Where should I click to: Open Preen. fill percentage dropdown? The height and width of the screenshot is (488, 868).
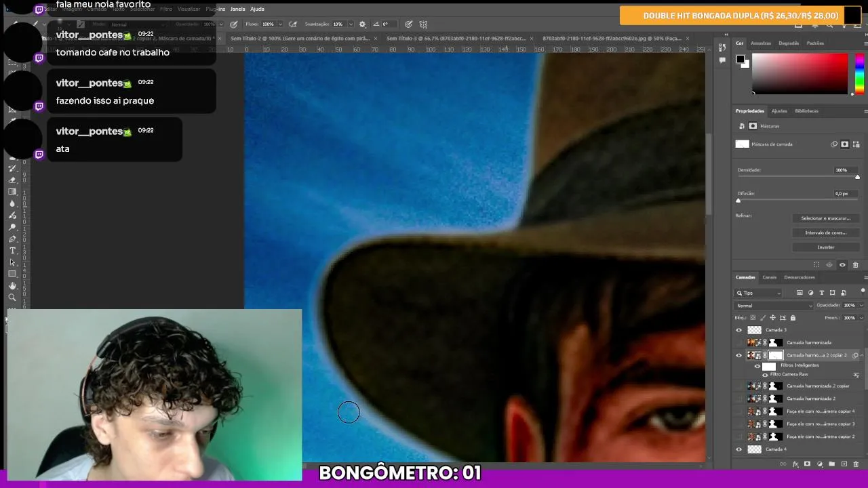(861, 317)
